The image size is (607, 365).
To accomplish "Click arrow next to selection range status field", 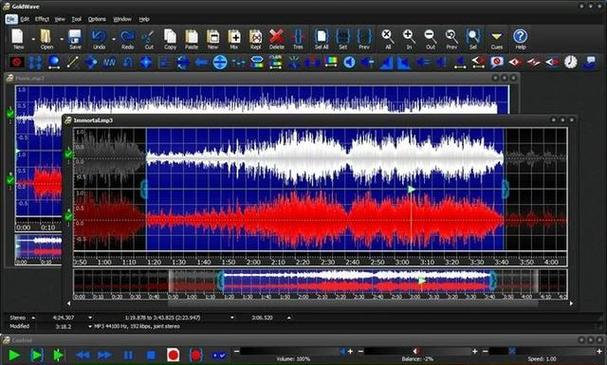I will tap(232, 317).
